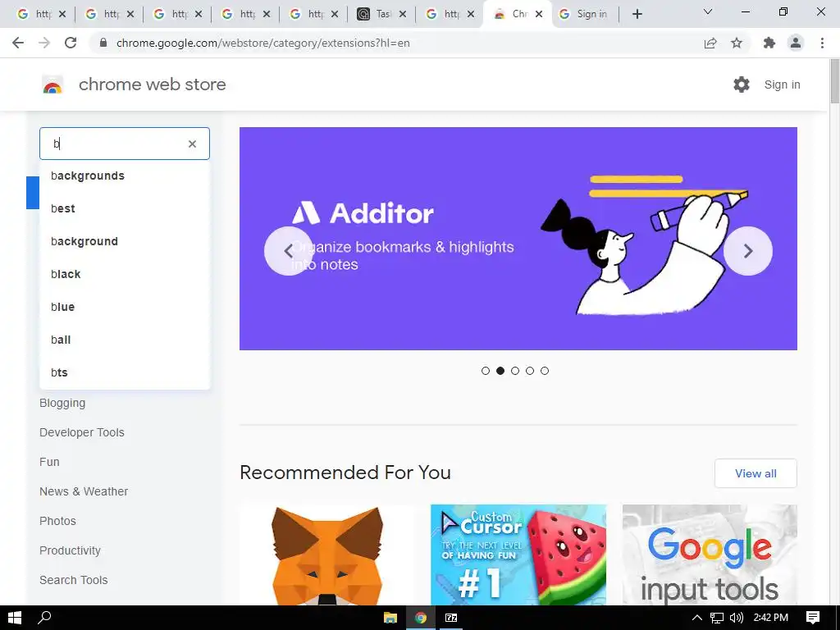Open the News & Weather category
Image resolution: width=840 pixels, height=630 pixels.
pos(84,491)
